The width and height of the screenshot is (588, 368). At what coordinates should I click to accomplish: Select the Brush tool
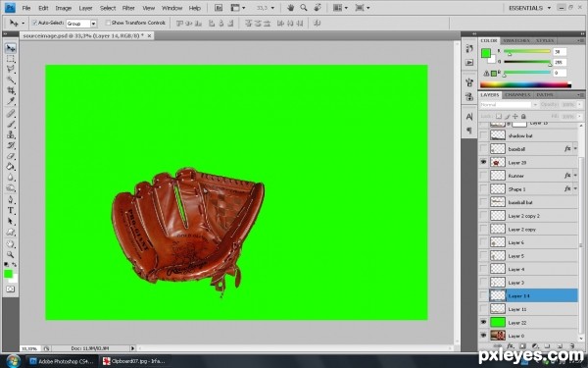(11, 124)
